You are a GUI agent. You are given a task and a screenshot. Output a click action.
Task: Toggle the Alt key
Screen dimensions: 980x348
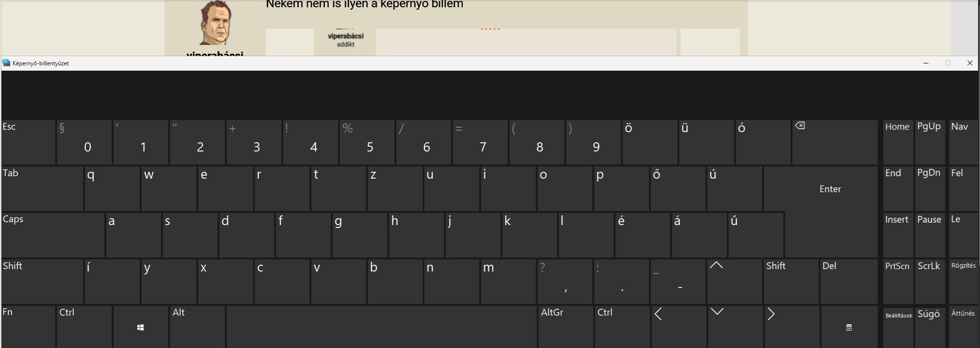pos(197,327)
